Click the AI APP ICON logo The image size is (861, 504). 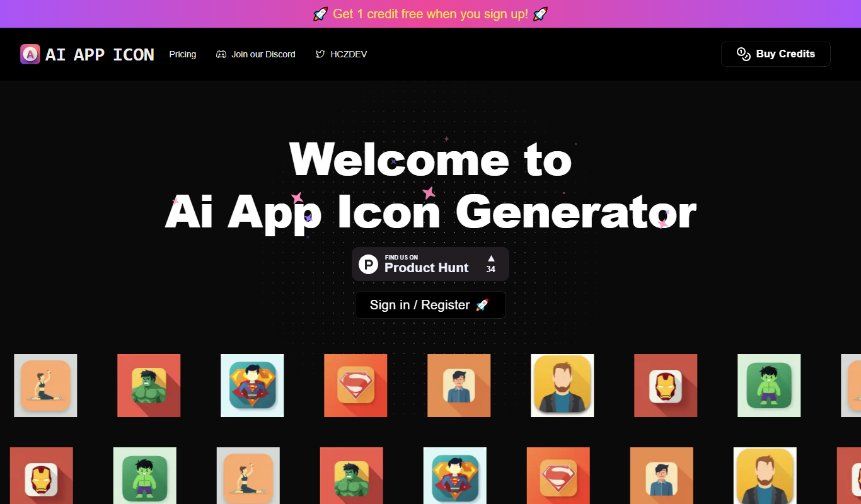(87, 54)
